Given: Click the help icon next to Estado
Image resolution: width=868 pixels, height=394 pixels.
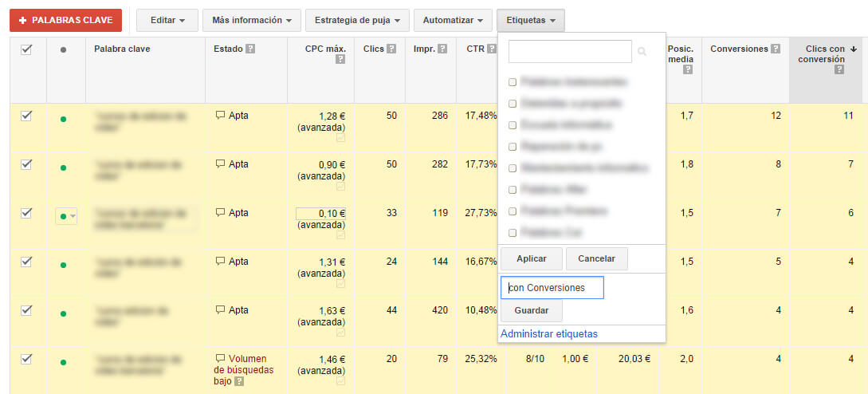Looking at the screenshot, I should point(250,49).
